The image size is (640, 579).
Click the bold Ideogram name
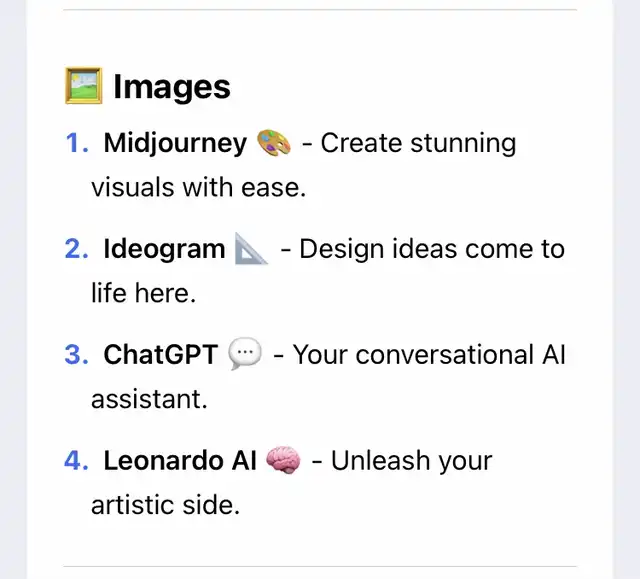(164, 249)
